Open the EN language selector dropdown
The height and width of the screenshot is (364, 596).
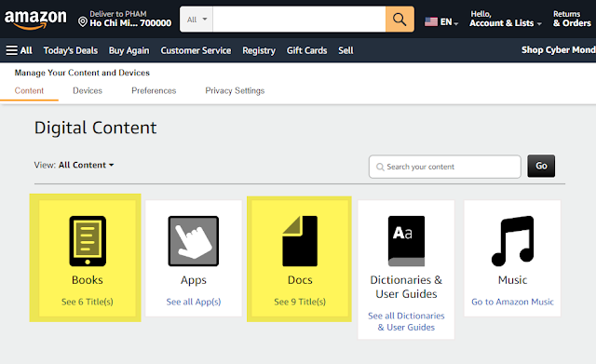[x=441, y=21]
